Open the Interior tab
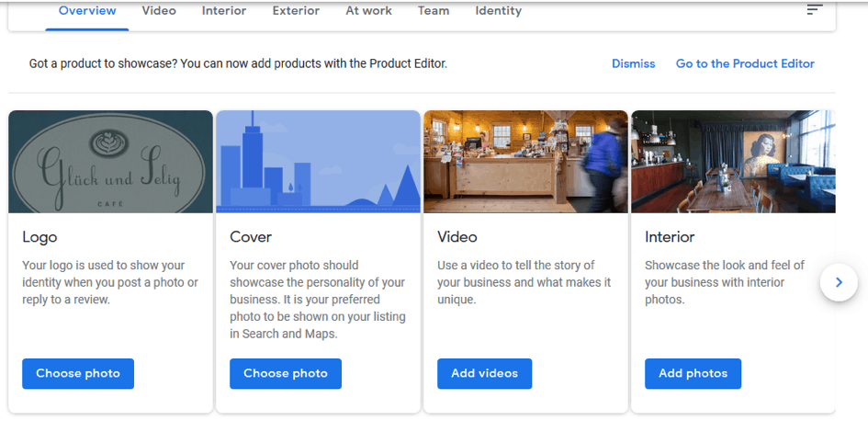 point(224,10)
